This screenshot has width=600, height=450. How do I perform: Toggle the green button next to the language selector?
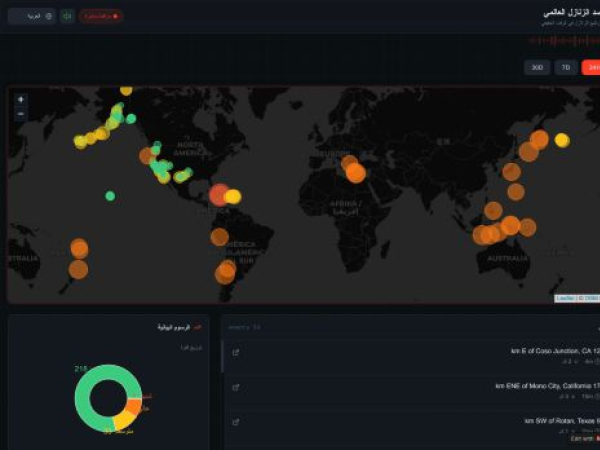pyautogui.click(x=67, y=16)
